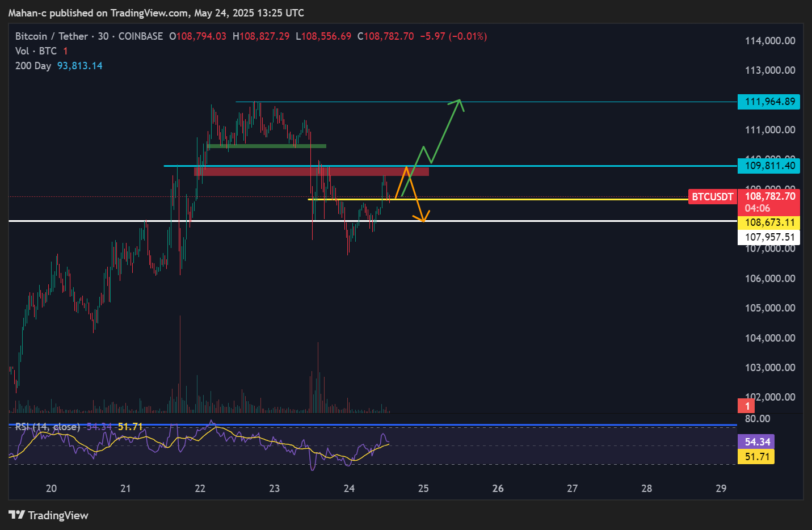Click the date 25 on time axis
812x530 pixels.
423,489
